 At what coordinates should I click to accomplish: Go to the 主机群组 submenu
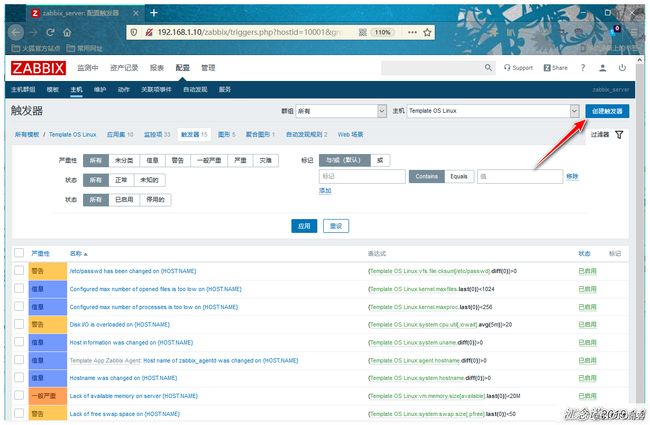(x=23, y=90)
